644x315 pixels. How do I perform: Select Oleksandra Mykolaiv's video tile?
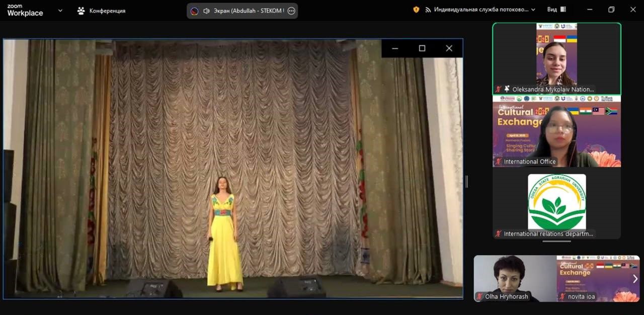[x=557, y=59]
